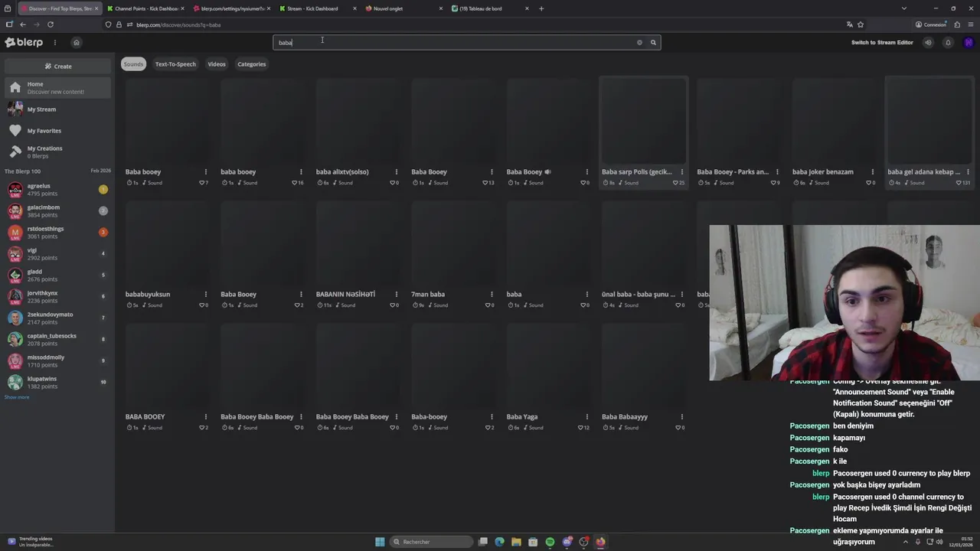The height and width of the screenshot is (551, 980).
Task: Click the home icon in Blerp header
Action: [76, 42]
